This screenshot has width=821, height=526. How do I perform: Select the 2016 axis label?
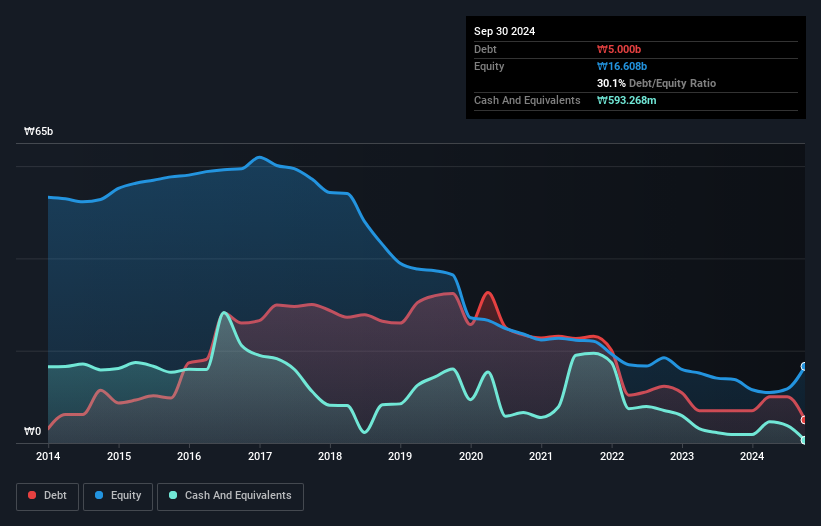tap(189, 456)
